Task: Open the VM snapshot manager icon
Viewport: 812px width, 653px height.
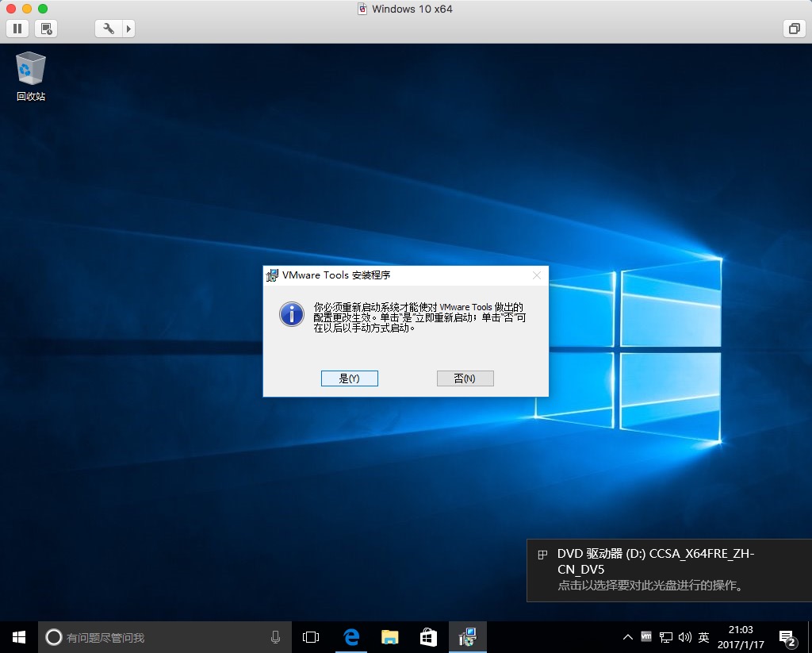Action: coord(46,29)
